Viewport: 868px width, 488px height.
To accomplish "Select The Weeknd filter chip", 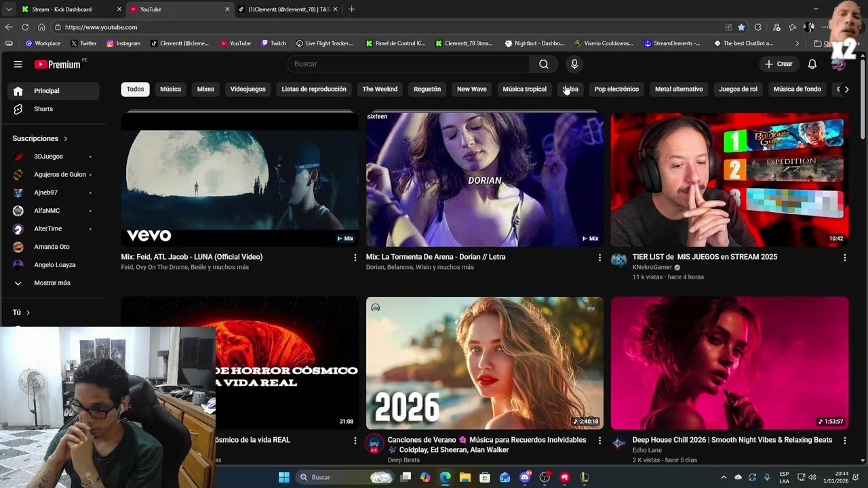I will (x=380, y=89).
